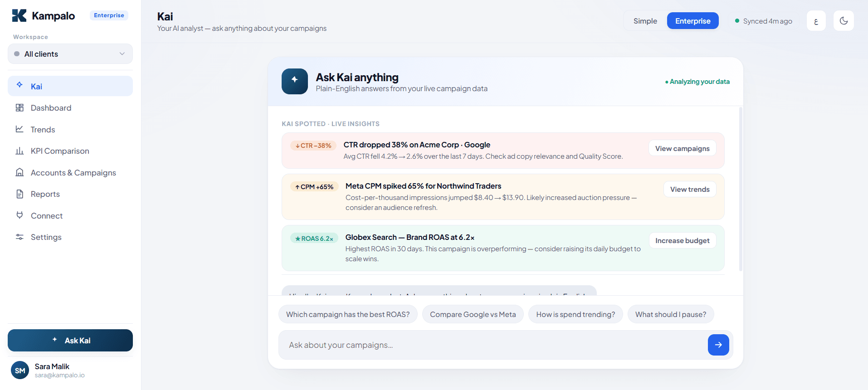Click the Ask Kai sidebar button
The image size is (868, 390).
(x=70, y=340)
